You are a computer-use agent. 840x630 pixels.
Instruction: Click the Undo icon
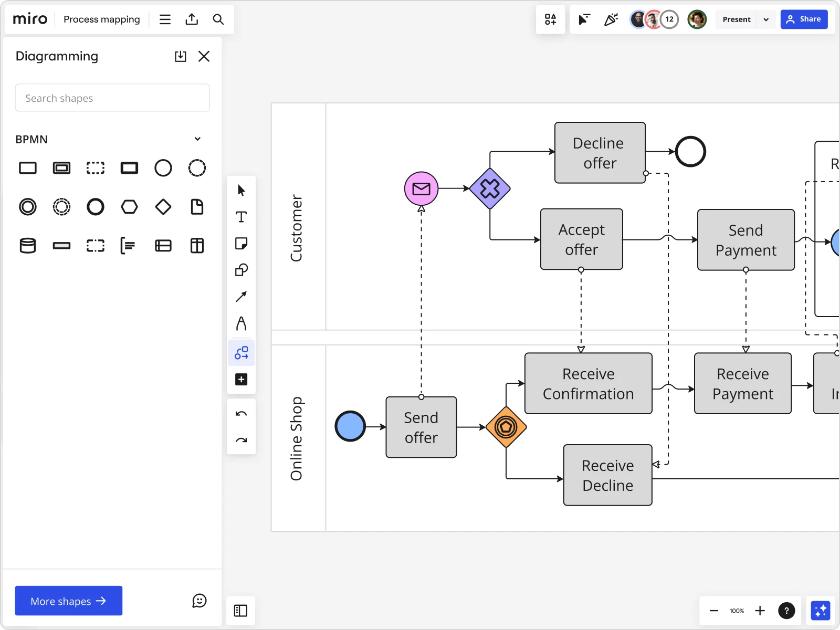tap(241, 413)
